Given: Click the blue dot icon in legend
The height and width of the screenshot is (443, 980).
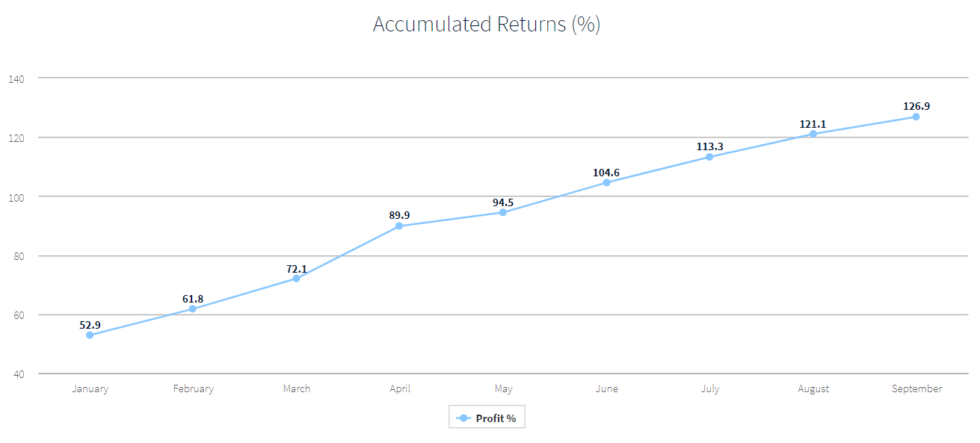Looking at the screenshot, I should point(463,418).
